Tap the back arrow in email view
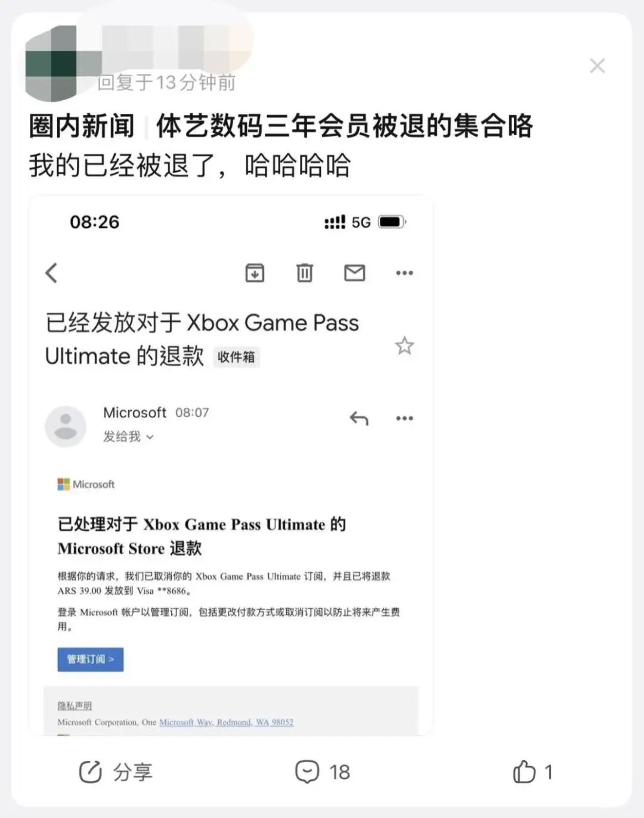 point(51,273)
